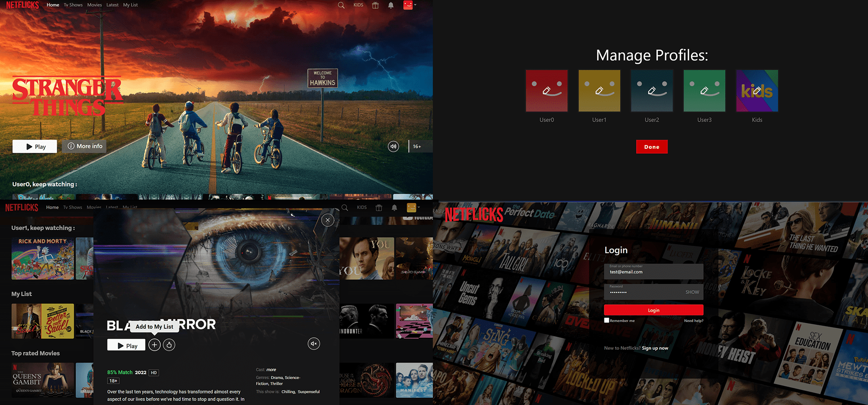Play Black Mirror from the modal
The image size is (868, 405).
(126, 345)
